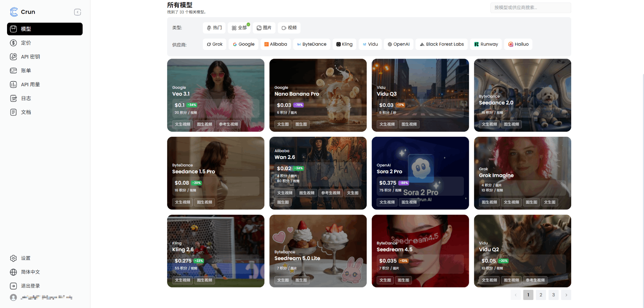Viewport: 644px width, 308px height.
Task: Open the Veo 3.1 model card
Action: 216,95
